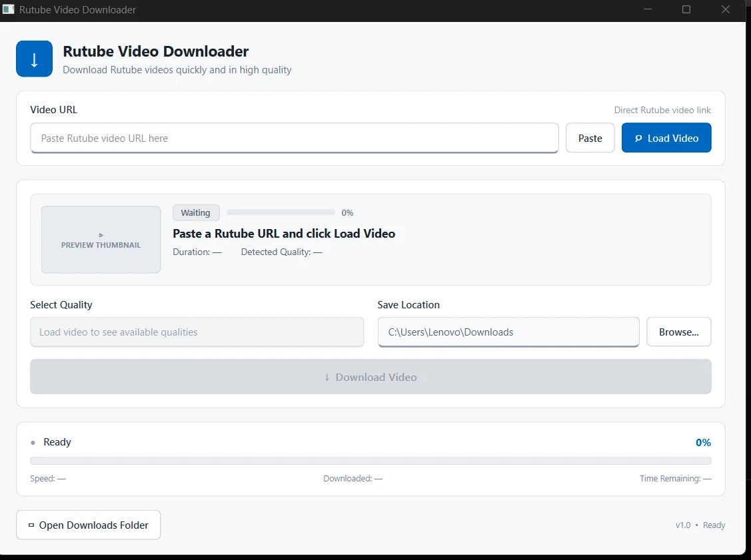Viewport: 751px width, 560px height.
Task: Maximize the Rutube Video Downloader window
Action: click(x=686, y=9)
